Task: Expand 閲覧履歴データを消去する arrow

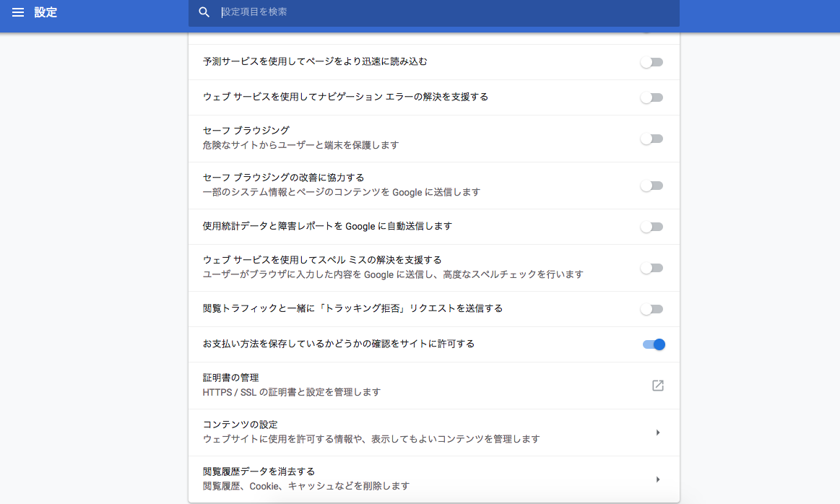Action: point(657,479)
